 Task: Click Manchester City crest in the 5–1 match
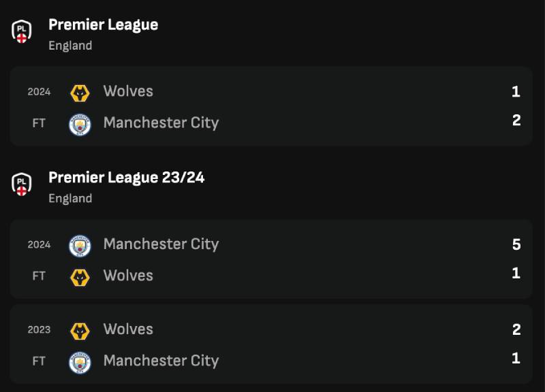(x=80, y=245)
